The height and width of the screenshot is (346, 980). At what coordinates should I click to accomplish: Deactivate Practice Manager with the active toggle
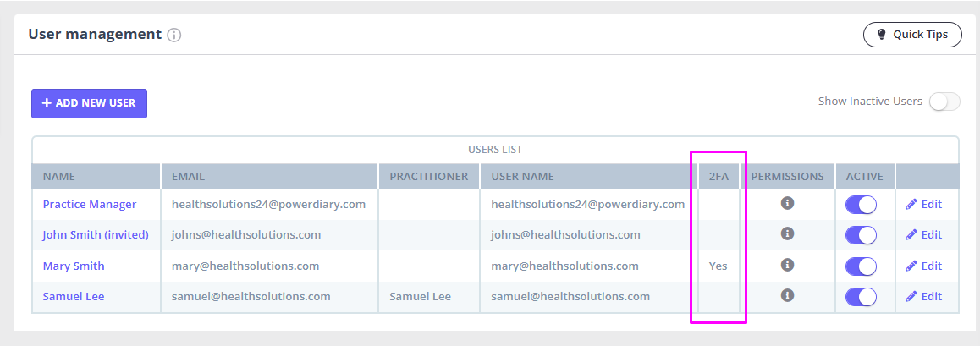pyautogui.click(x=861, y=205)
